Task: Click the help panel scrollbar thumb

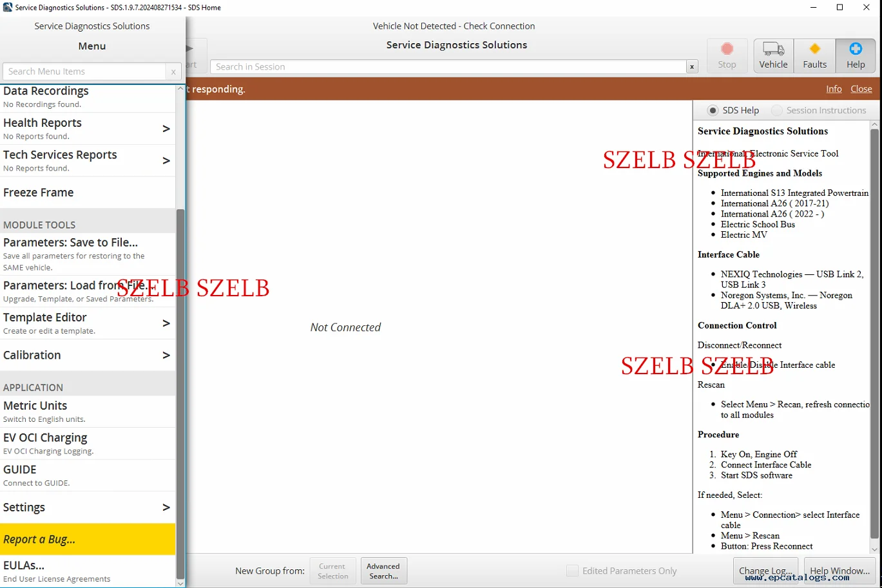Action: (x=874, y=334)
